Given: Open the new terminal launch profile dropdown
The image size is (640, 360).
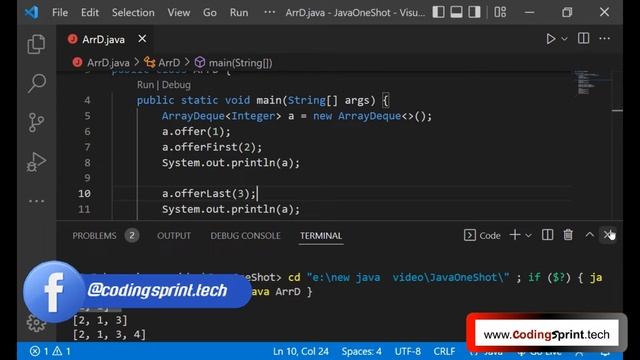Looking at the screenshot, I should (529, 236).
